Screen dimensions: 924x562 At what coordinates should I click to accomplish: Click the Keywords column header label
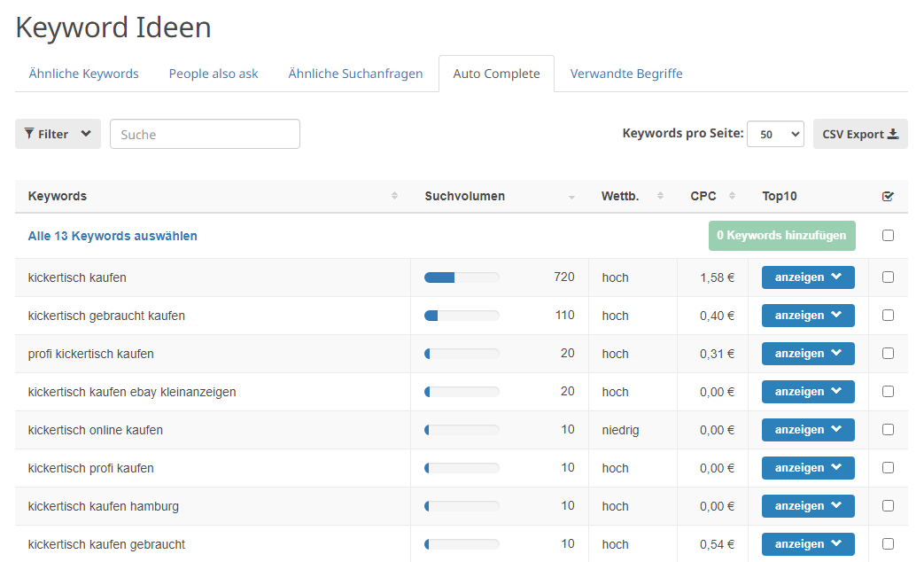tap(58, 196)
